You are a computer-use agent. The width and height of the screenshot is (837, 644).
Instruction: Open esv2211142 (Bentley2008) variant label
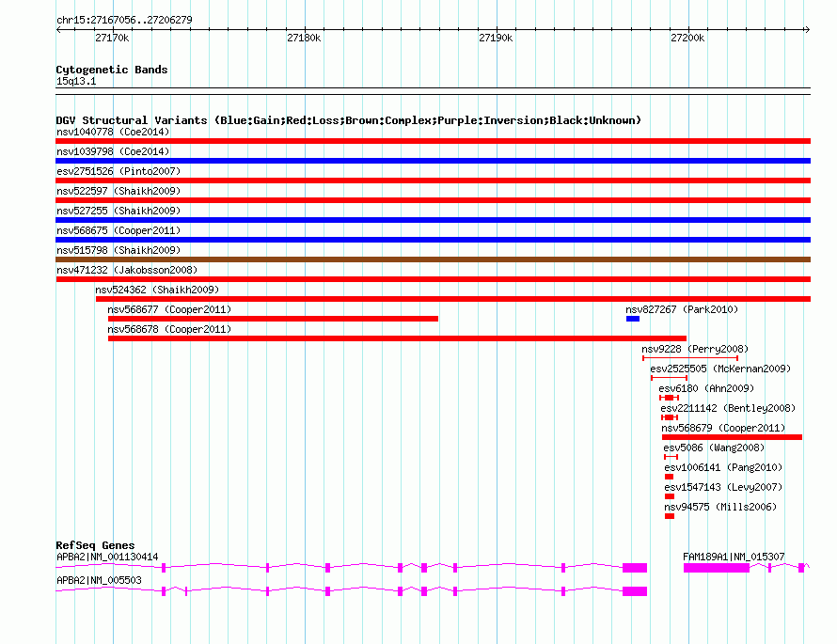[728, 408]
